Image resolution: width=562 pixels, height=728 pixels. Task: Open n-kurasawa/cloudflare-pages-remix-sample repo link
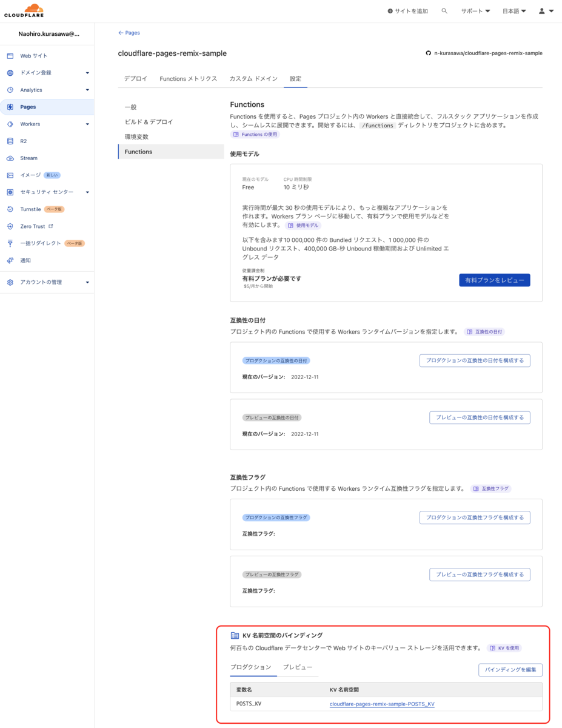(488, 53)
